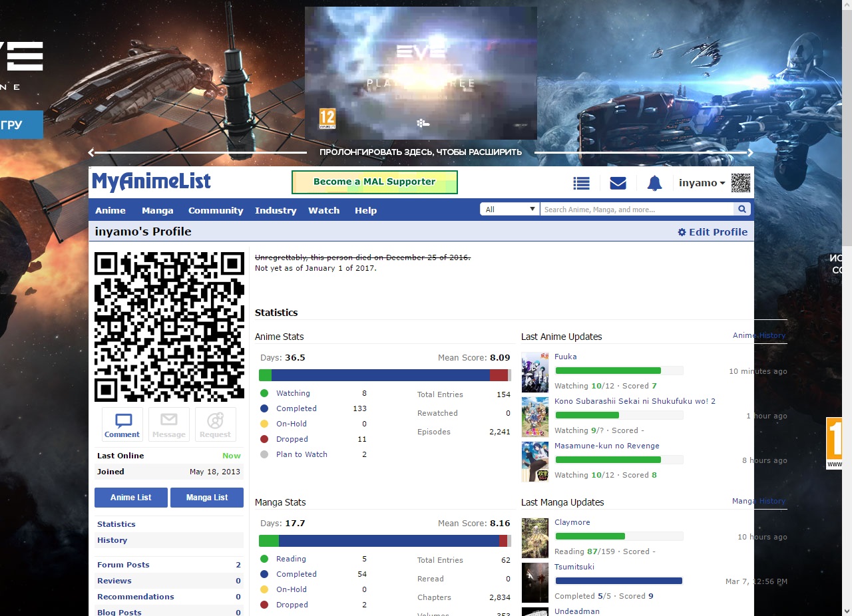852x616 pixels.
Task: Click the search magnifier button
Action: pyautogui.click(x=742, y=210)
